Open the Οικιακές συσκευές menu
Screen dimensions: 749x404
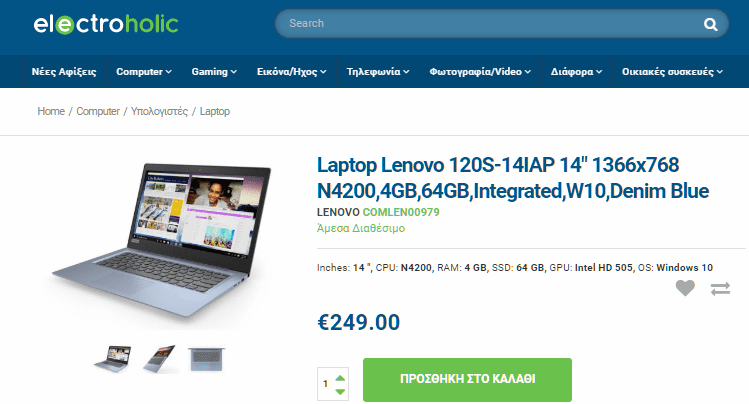tap(672, 72)
